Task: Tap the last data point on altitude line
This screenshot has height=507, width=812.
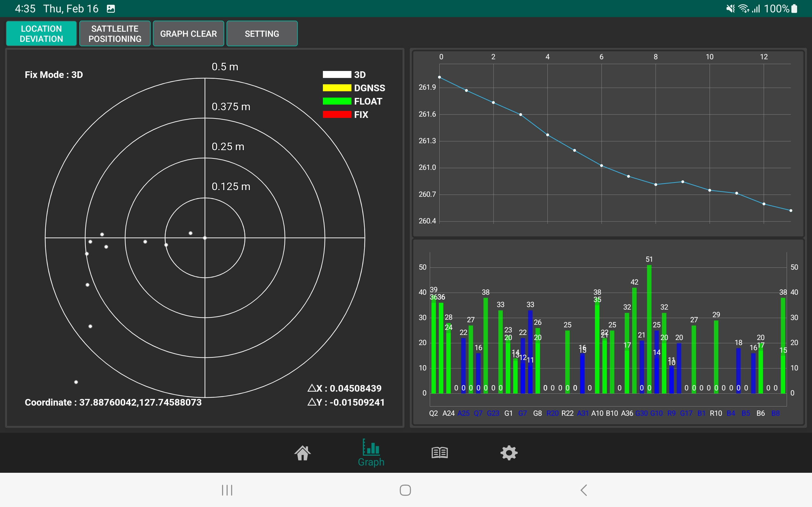Action: coord(791,211)
